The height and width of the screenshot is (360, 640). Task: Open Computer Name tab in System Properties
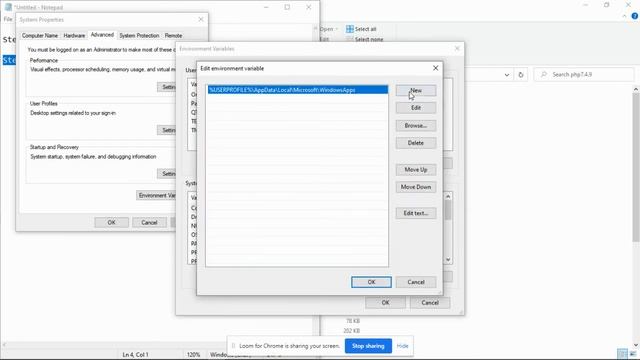click(40, 36)
